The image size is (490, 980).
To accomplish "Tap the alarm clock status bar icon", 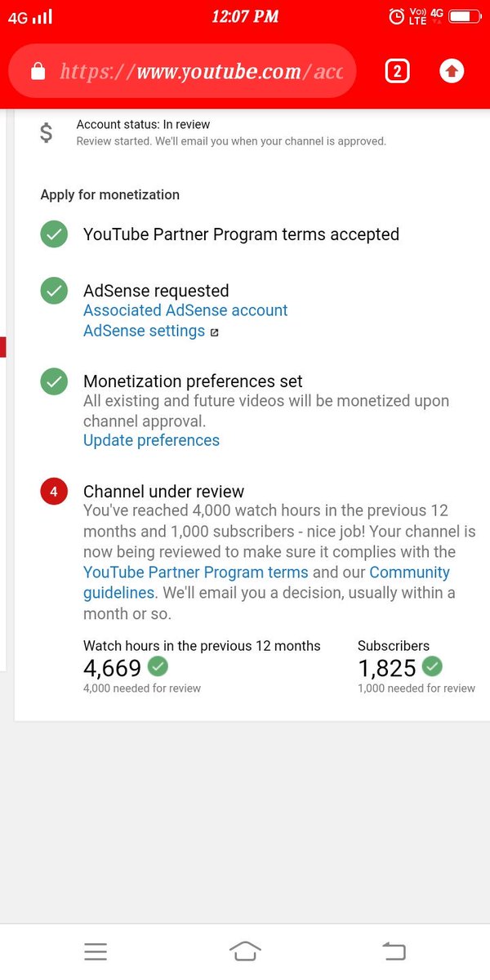I will 397,16.
